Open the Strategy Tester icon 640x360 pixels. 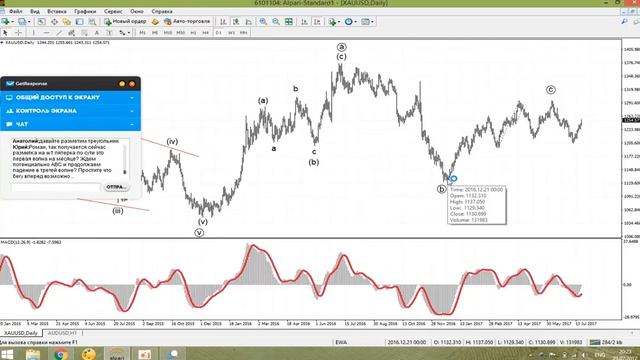click(92, 22)
